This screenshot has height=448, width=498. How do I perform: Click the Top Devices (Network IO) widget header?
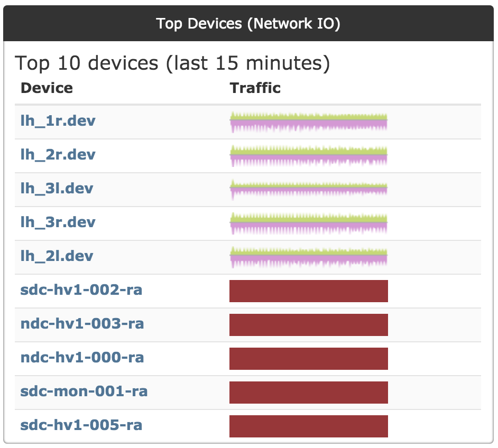pyautogui.click(x=248, y=24)
